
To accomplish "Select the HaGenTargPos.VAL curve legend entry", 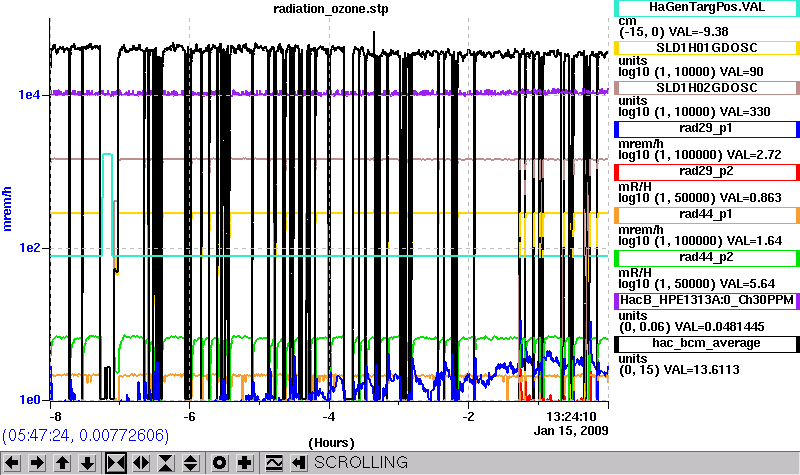I will point(707,7).
